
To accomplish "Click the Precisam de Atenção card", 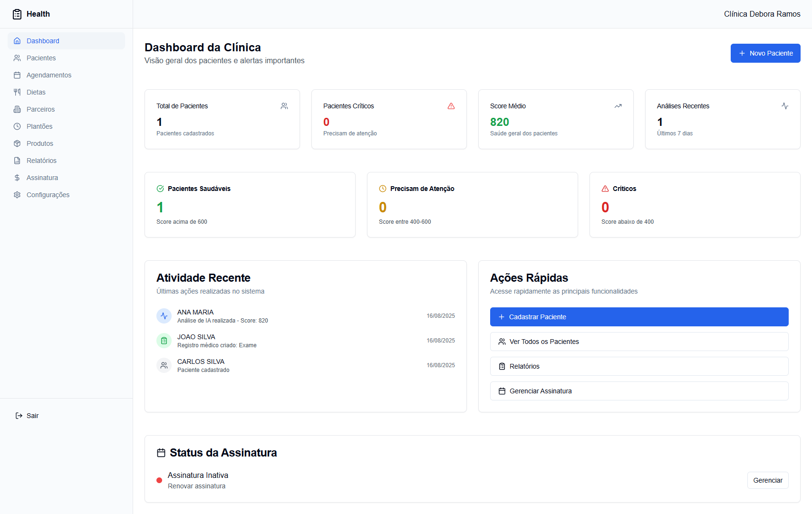I will click(473, 205).
